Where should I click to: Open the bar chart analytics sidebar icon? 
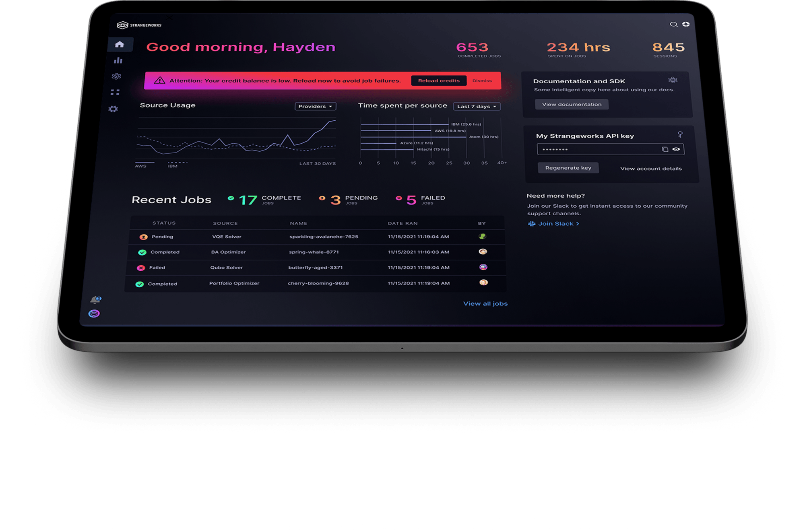(118, 60)
